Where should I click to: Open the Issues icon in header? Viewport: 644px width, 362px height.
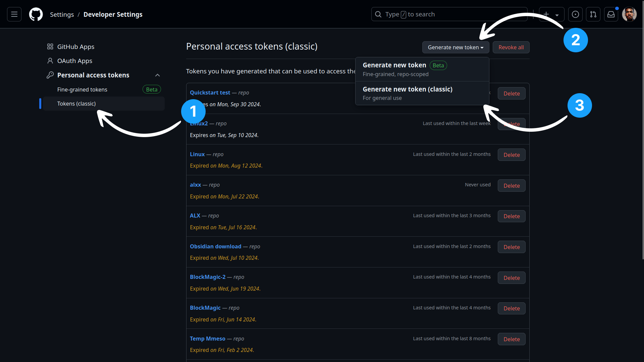click(575, 14)
